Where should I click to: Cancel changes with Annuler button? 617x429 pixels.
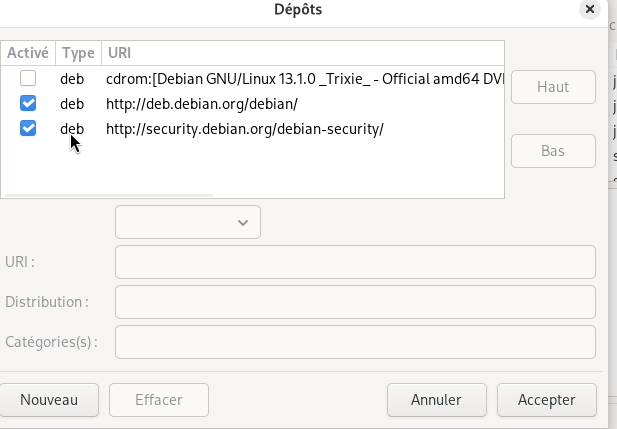[436, 400]
